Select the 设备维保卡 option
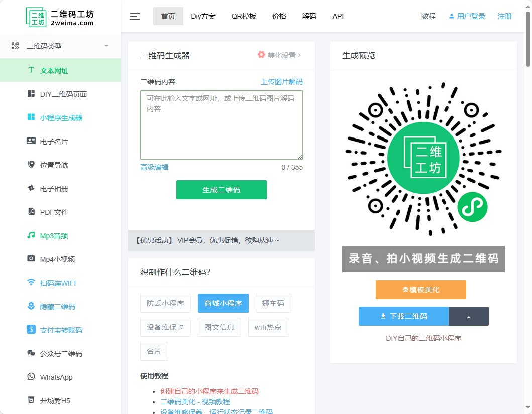This screenshot has width=532, height=414. tap(166, 327)
